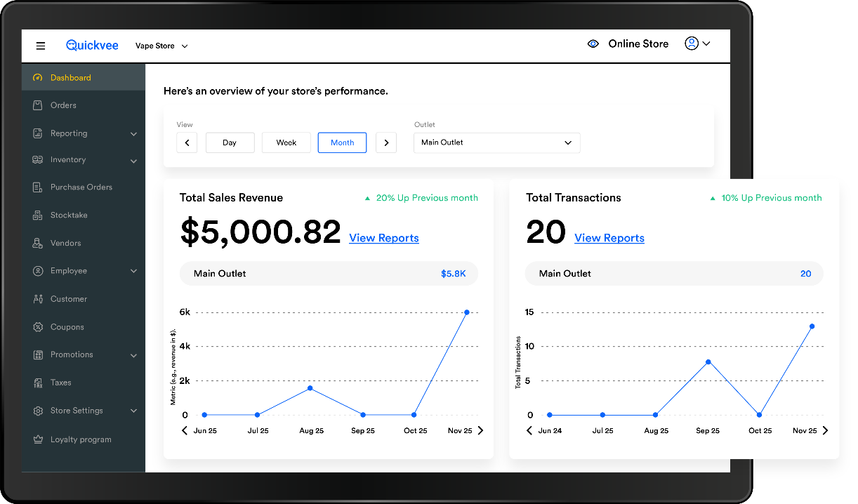
Task: Click the Stocktake icon in sidebar
Action: 38,215
